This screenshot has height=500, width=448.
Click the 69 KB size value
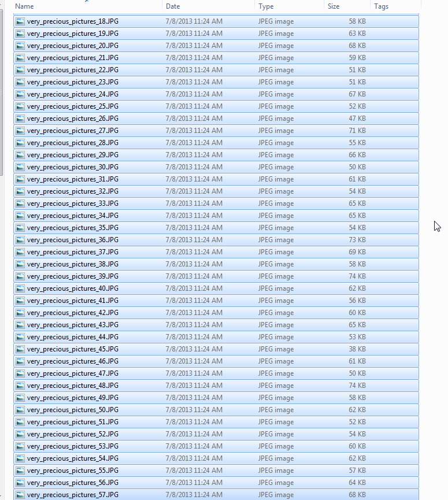[x=357, y=252]
